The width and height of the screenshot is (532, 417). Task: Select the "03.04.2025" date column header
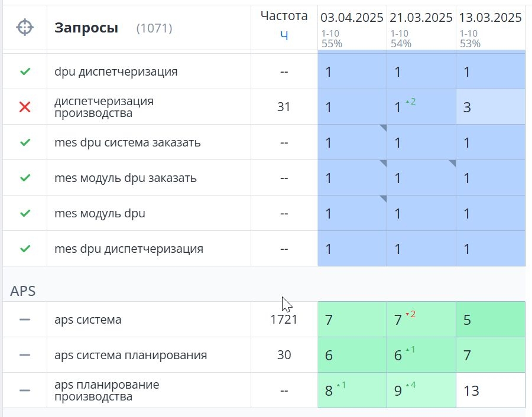[x=351, y=18]
